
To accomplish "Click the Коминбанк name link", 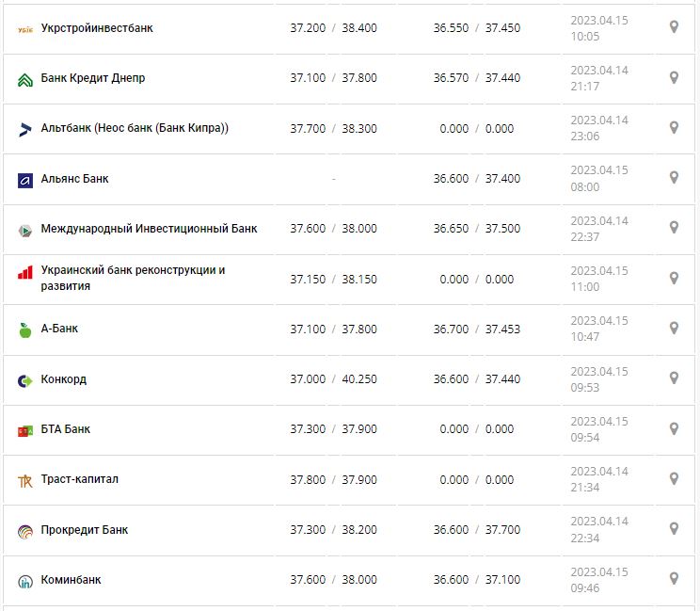I will (x=71, y=580).
